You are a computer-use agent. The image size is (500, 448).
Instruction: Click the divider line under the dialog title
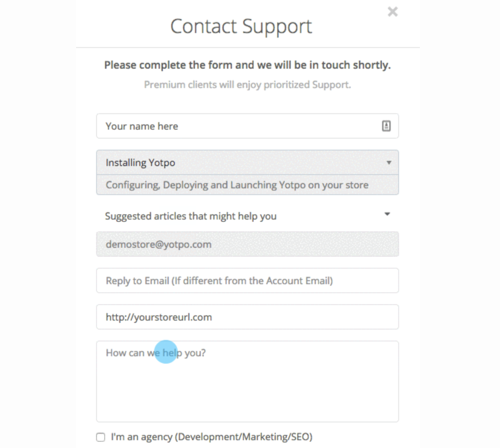(247, 48)
